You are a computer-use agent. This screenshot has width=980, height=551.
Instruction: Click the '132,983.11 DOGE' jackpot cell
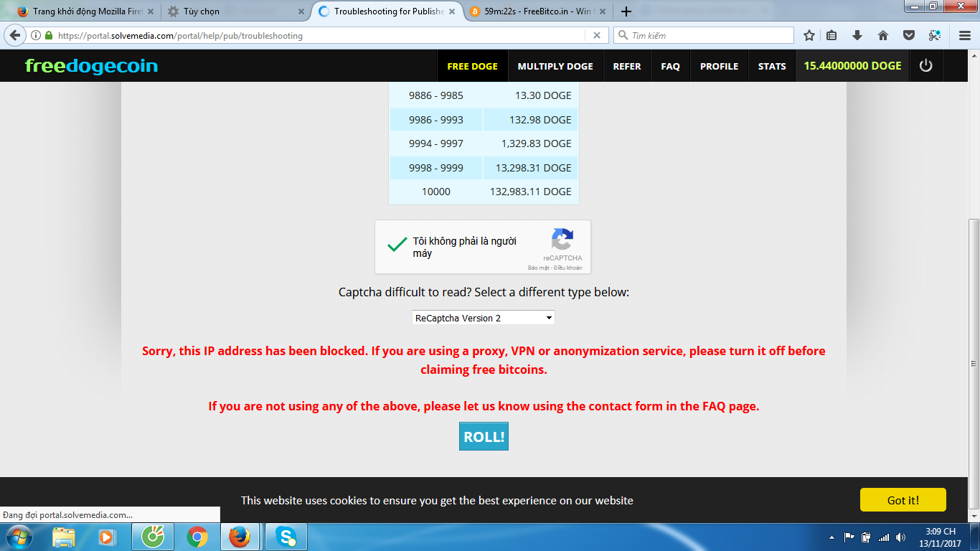531,192
